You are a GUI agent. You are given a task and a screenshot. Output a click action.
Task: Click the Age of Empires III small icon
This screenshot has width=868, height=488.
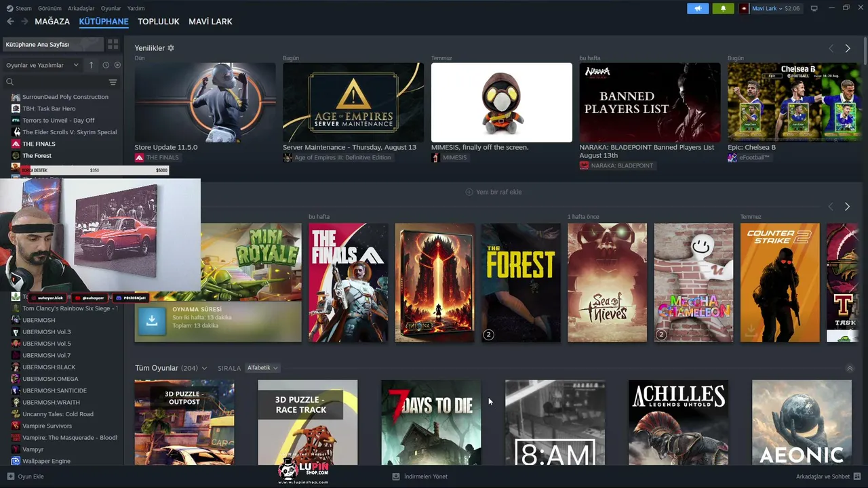click(x=288, y=157)
